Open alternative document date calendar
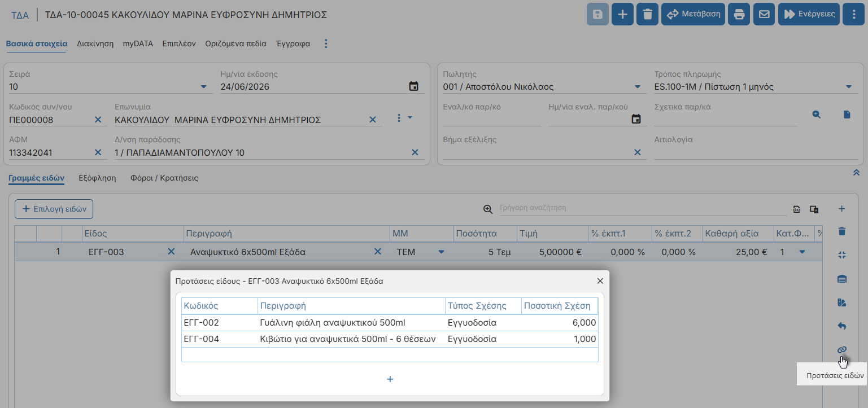 (636, 119)
